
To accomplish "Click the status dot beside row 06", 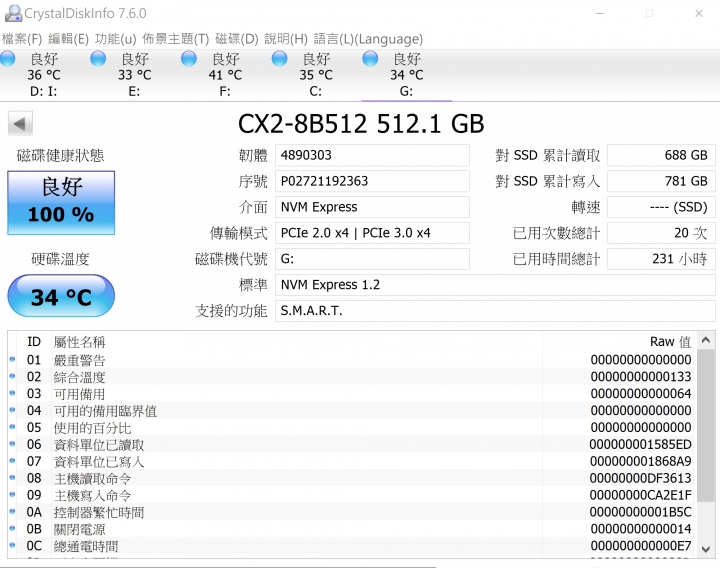I will 12,444.
